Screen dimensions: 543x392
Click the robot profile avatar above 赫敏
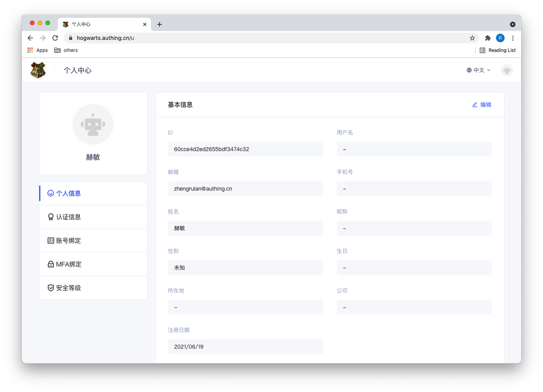93,124
